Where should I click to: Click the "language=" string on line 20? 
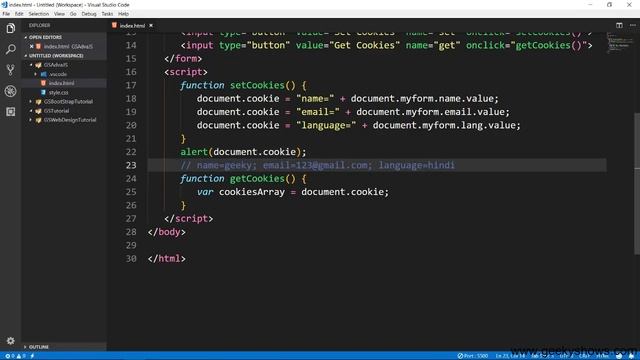(x=326, y=125)
